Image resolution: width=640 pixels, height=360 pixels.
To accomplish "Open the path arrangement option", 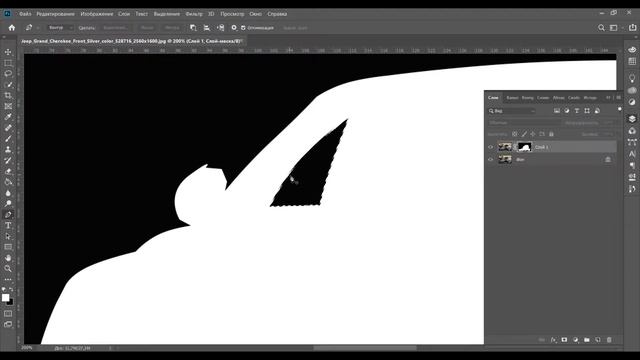I will (x=220, y=28).
